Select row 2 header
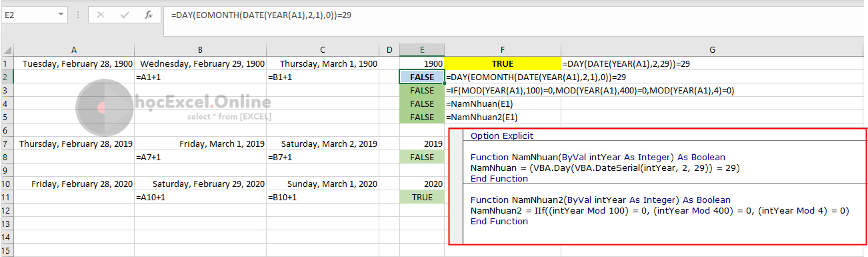Viewport: 868px width, 257px height. (x=7, y=77)
